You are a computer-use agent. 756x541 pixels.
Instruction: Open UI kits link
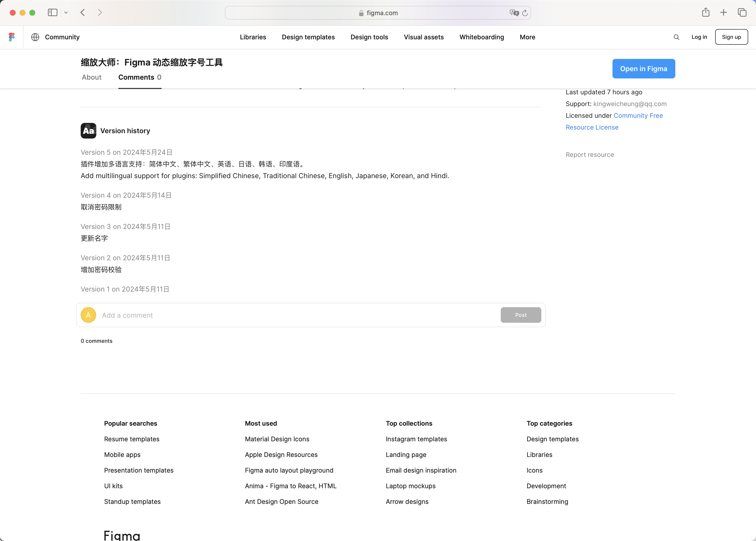[x=113, y=486]
